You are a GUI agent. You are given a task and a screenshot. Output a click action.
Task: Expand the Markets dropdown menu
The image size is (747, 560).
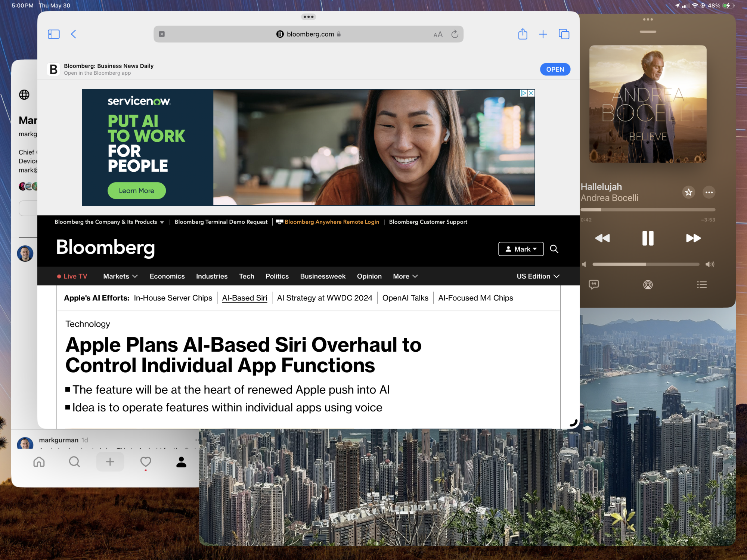pos(120,276)
